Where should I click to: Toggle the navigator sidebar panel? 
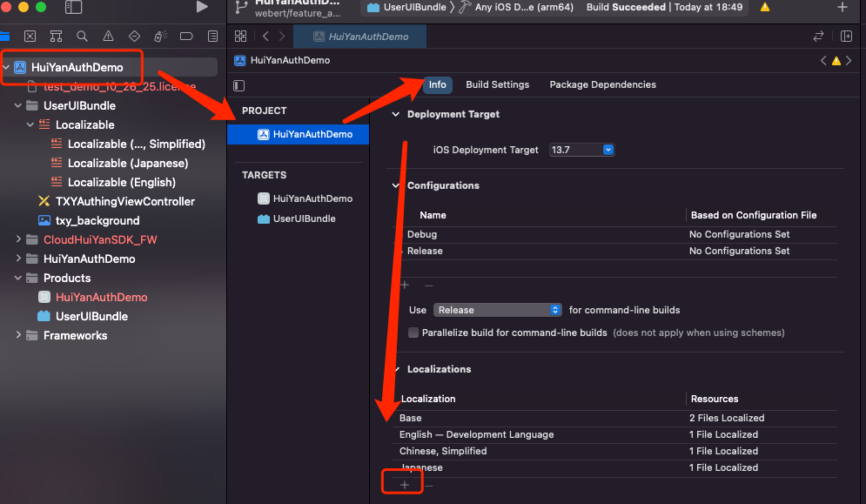tap(73, 7)
